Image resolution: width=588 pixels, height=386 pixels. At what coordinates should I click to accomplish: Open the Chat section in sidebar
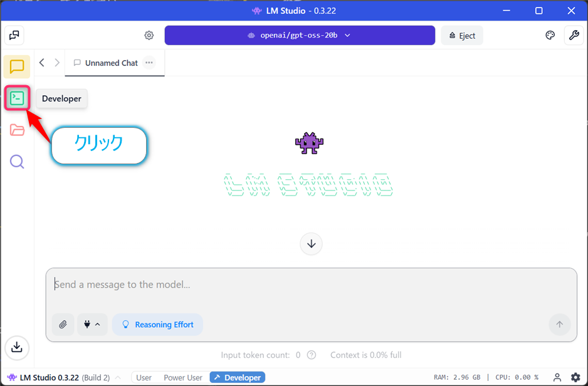coord(17,66)
